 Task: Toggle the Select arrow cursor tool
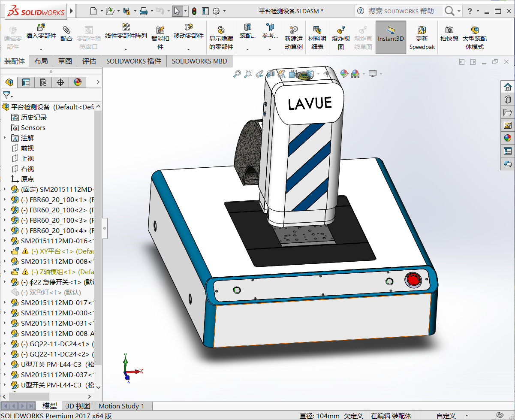[178, 11]
